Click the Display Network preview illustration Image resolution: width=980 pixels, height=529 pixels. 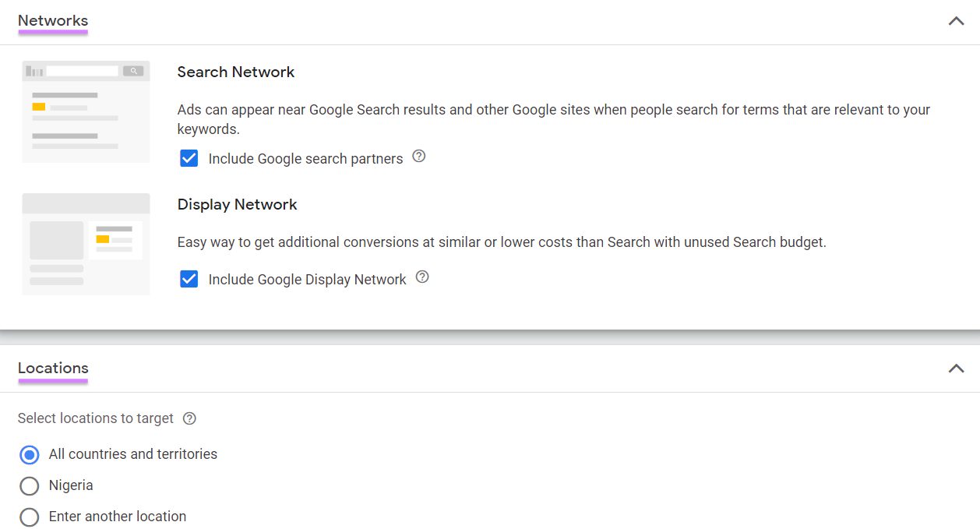tap(86, 244)
